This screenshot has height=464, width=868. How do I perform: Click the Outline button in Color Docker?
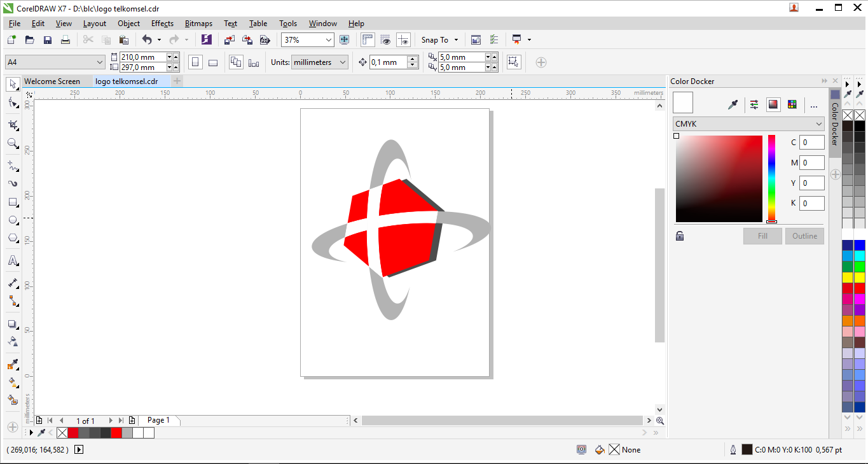[804, 236]
